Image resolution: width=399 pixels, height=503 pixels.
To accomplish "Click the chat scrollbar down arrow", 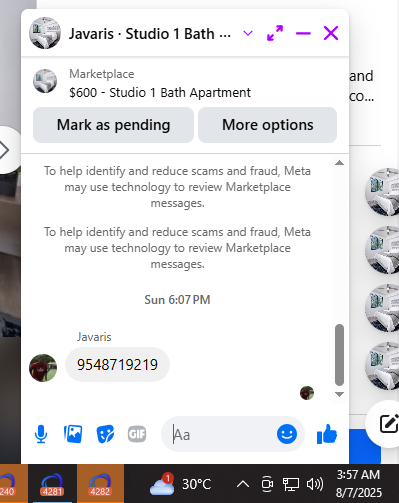I will (339, 394).
